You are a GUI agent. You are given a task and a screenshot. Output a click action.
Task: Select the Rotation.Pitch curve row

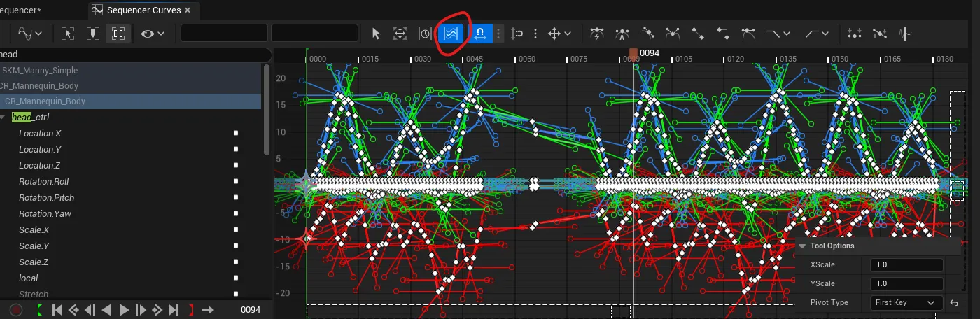(130, 197)
